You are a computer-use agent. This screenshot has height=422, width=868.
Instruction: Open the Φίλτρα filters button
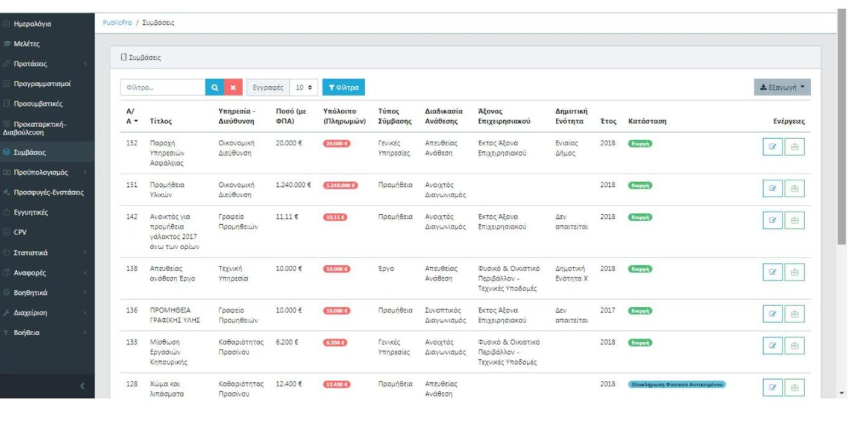click(x=344, y=87)
